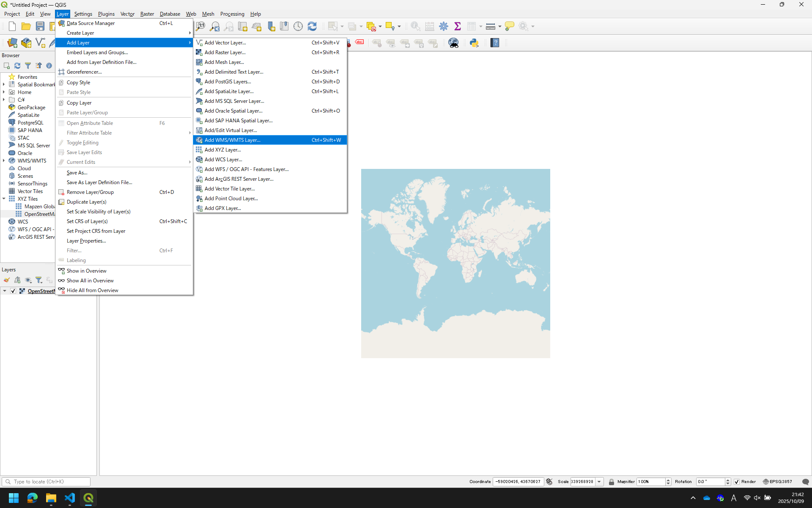Click the Refresh map icon
This screenshot has width=812, height=508.
click(x=312, y=26)
